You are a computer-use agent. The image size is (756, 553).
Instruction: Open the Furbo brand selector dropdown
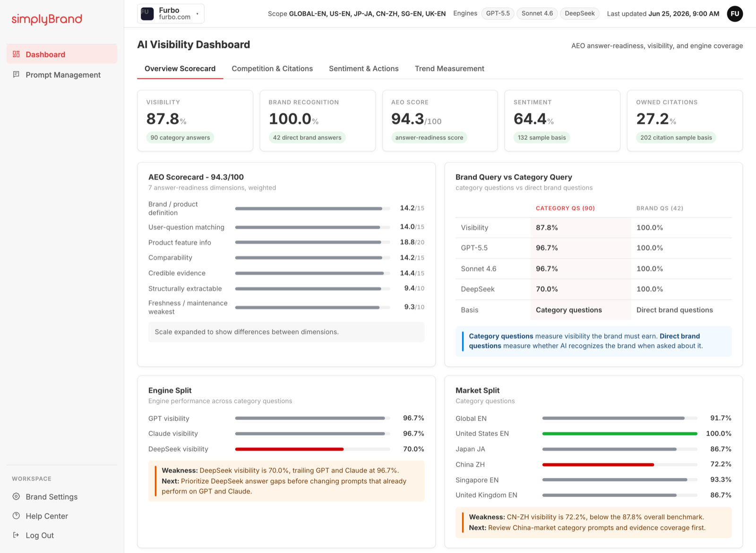pyautogui.click(x=171, y=14)
